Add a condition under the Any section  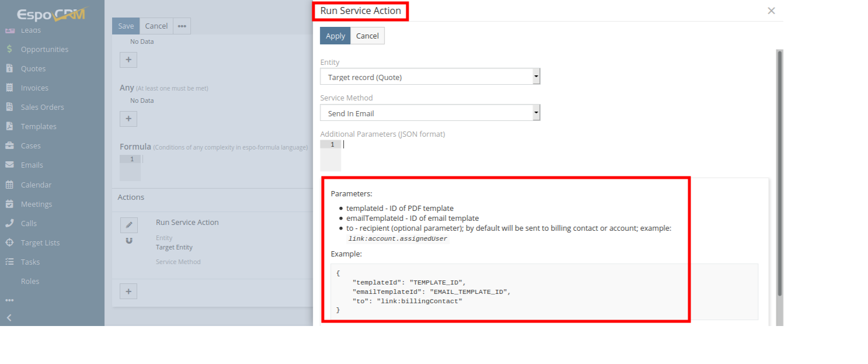[x=128, y=119]
